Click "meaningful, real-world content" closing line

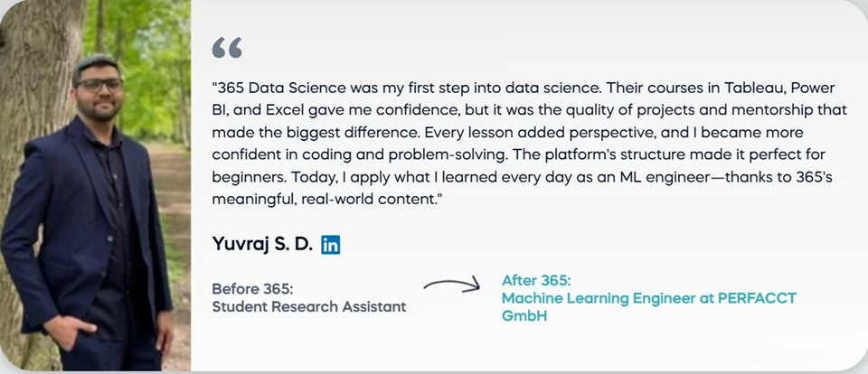[x=324, y=199]
